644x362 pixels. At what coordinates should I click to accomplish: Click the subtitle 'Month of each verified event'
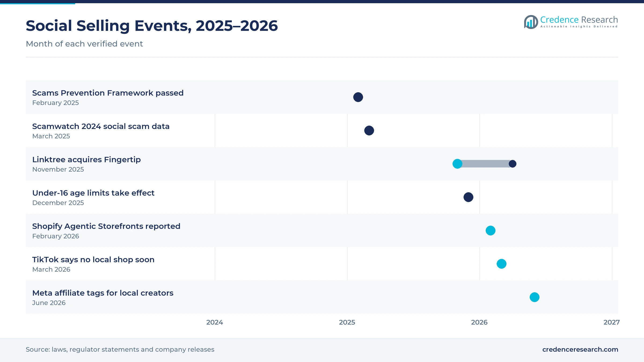pyautogui.click(x=84, y=44)
